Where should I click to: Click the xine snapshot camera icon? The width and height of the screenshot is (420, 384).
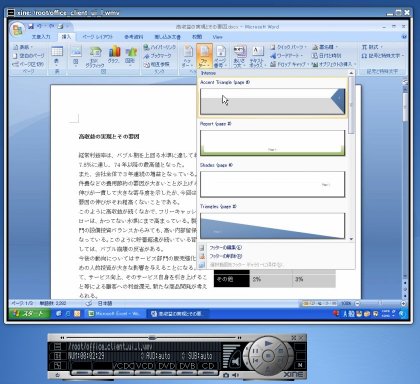tap(226, 375)
